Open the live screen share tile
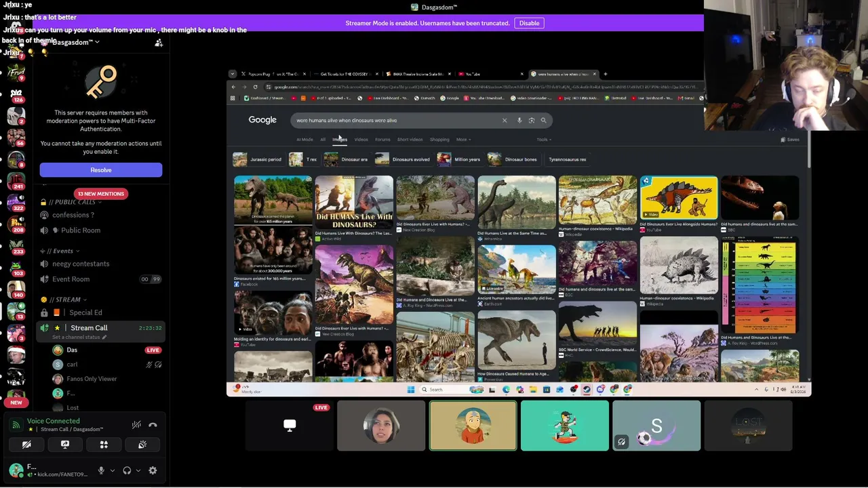The image size is (868, 488). tap(290, 426)
